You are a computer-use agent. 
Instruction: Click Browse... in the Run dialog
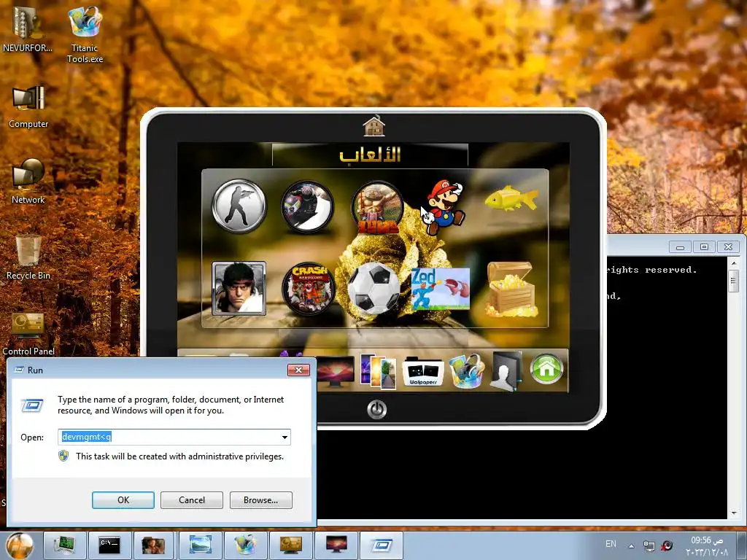[260, 500]
